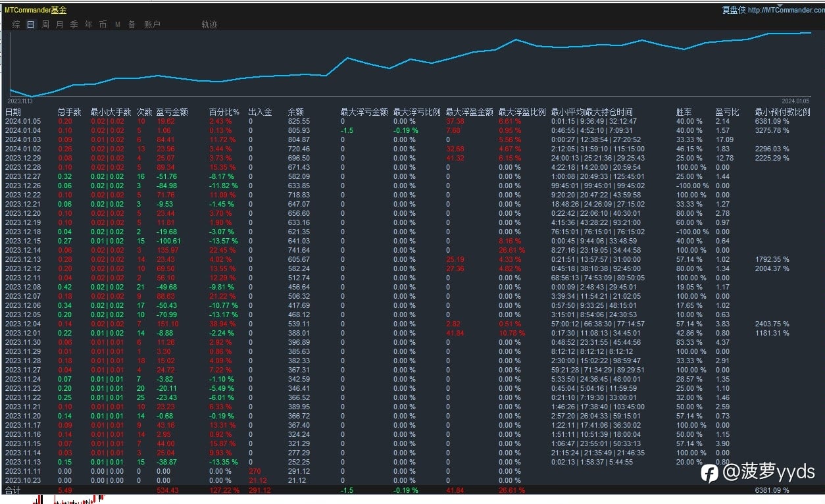Switch to the 综 summary tab
825x504 pixels.
pos(16,24)
